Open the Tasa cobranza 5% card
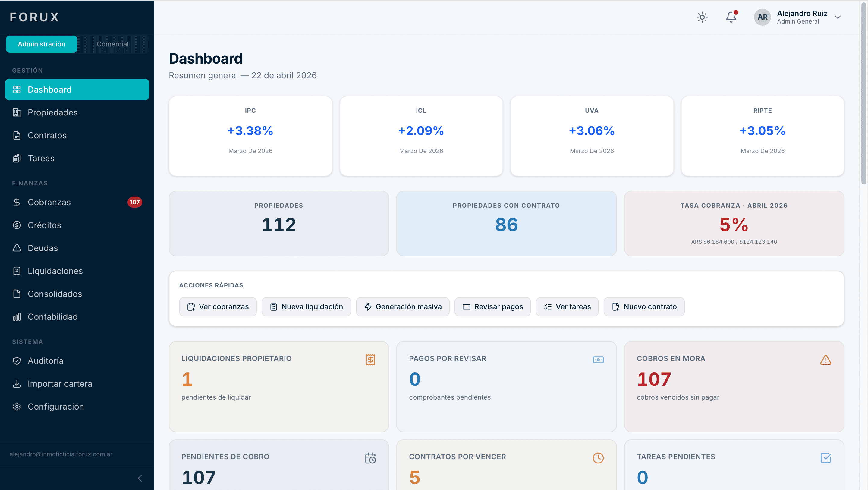 click(734, 223)
